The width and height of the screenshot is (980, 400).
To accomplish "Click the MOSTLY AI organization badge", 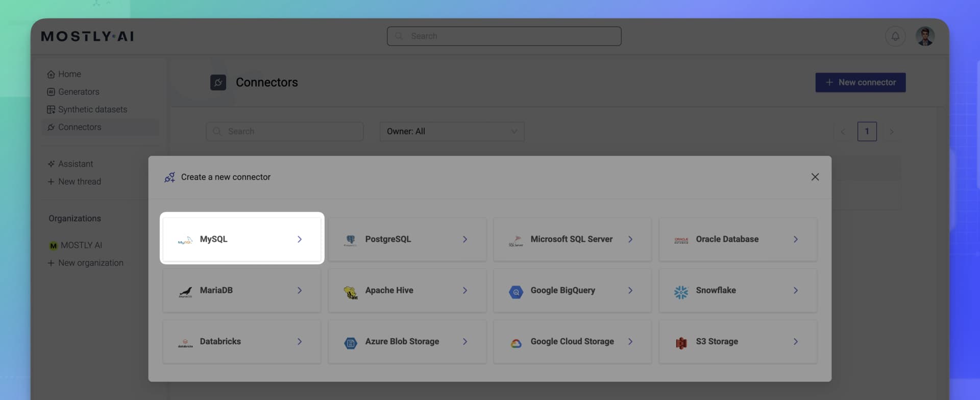I will click(x=53, y=246).
